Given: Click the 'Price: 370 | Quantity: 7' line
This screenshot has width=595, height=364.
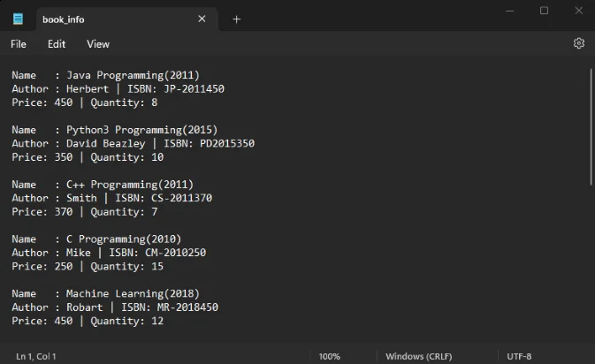Looking at the screenshot, I should click(85, 211).
